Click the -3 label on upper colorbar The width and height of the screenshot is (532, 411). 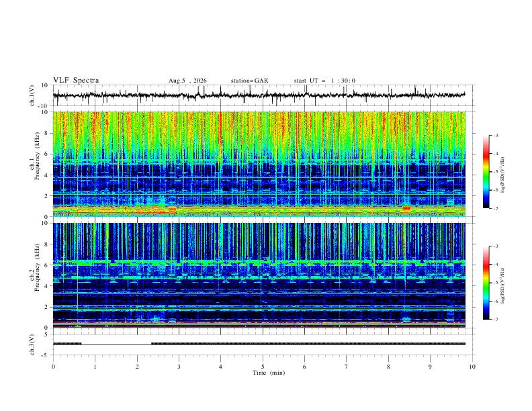495,135
